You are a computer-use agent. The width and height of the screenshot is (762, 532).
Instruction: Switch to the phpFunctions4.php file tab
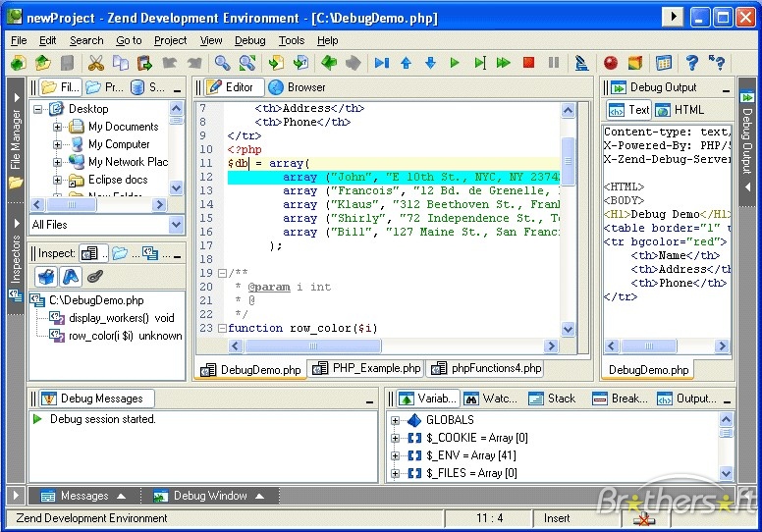coord(485,369)
